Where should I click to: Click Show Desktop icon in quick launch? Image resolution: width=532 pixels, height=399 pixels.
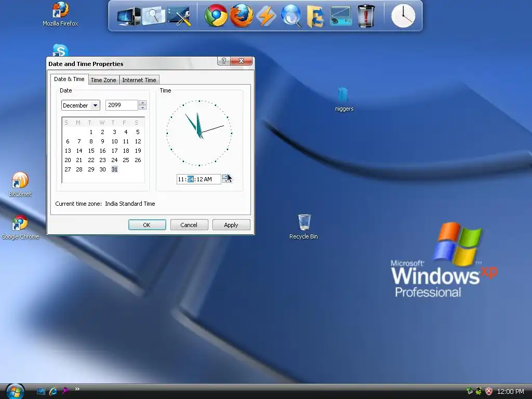click(x=41, y=391)
